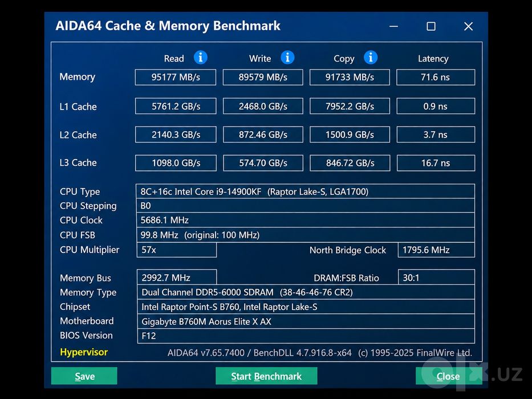Click DRAM:FSB Ratio value 30:1
Screen dimensions: 532x399
[436, 278]
